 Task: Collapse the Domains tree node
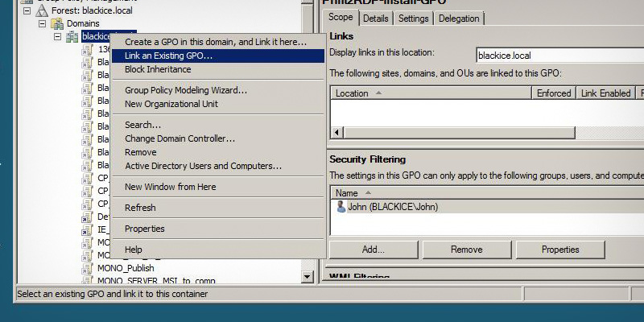click(x=43, y=24)
